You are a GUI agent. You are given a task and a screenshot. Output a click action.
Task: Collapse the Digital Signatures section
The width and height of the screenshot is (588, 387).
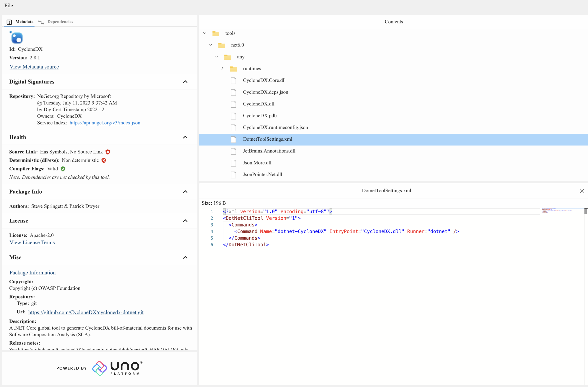point(185,82)
